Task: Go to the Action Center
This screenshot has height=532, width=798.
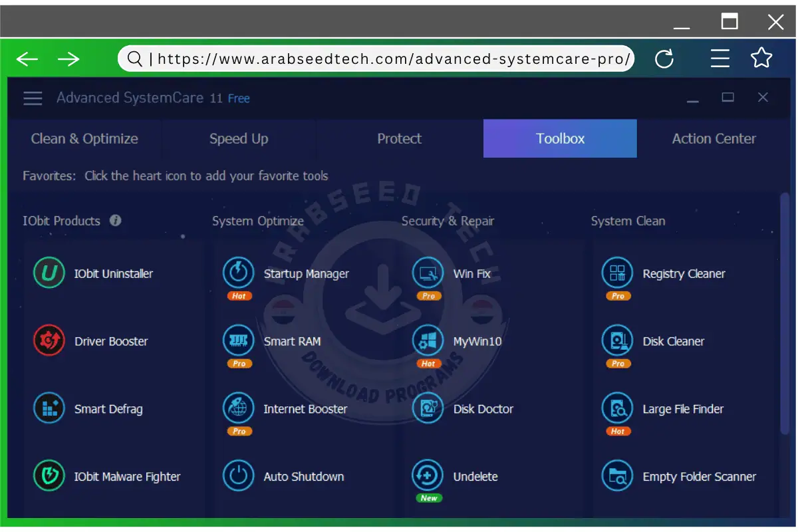Action: (714, 138)
